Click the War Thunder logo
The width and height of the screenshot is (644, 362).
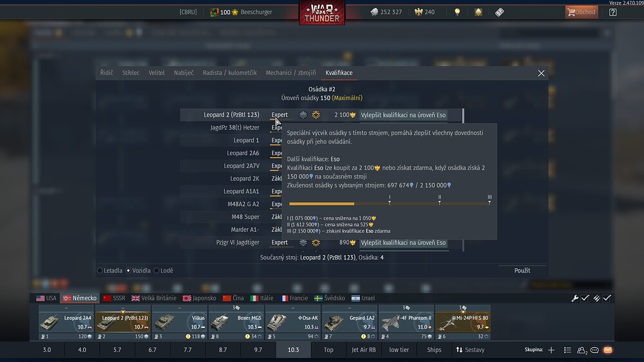click(322, 12)
